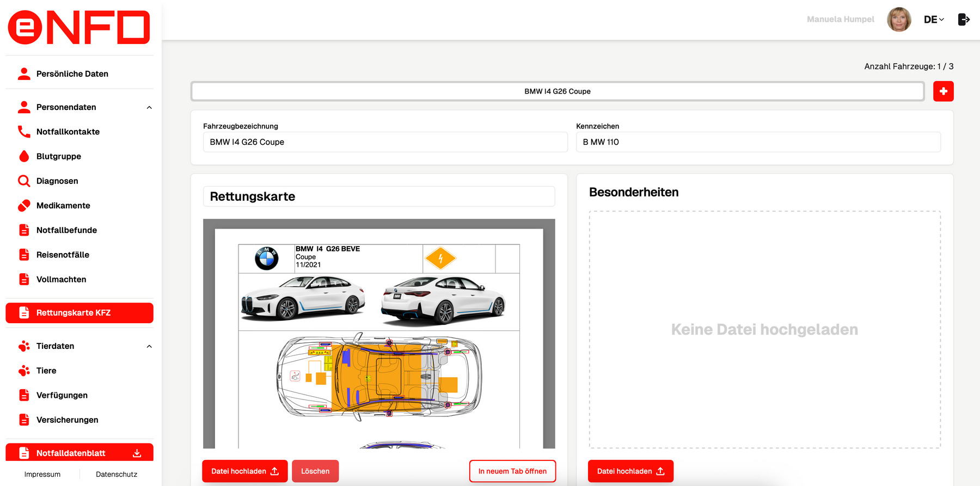Image resolution: width=980 pixels, height=486 pixels.
Task: Click the Besonderheiten heading
Action: [x=634, y=192]
